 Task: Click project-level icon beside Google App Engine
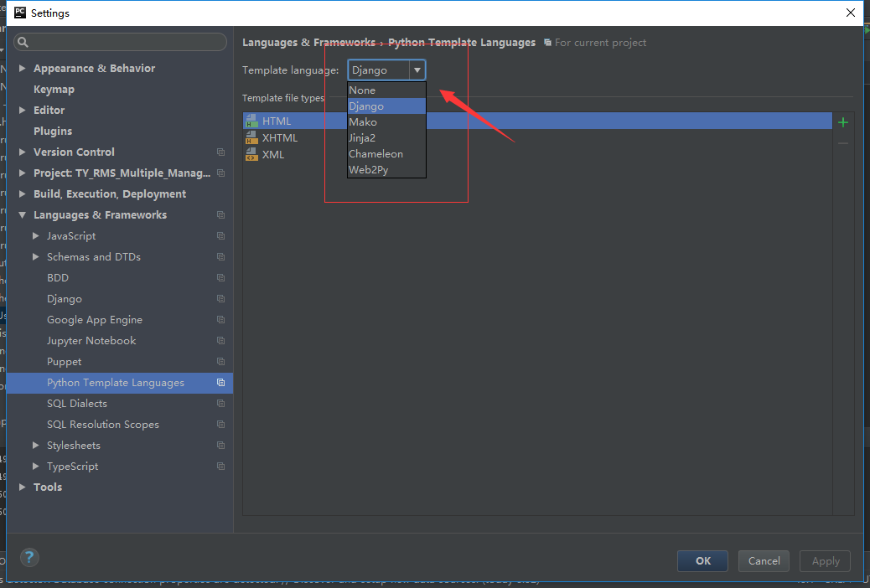220,319
